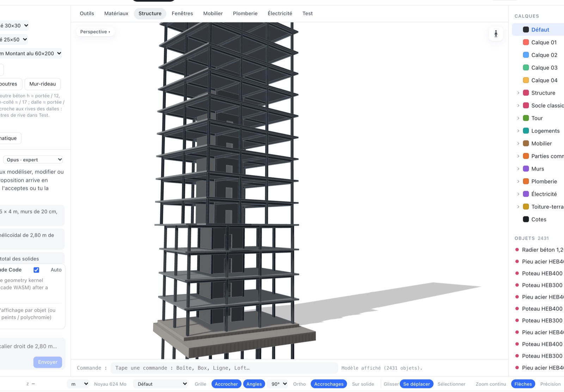The image size is (564, 392).
Task: Select the Se déplacer mode
Action: (416, 384)
